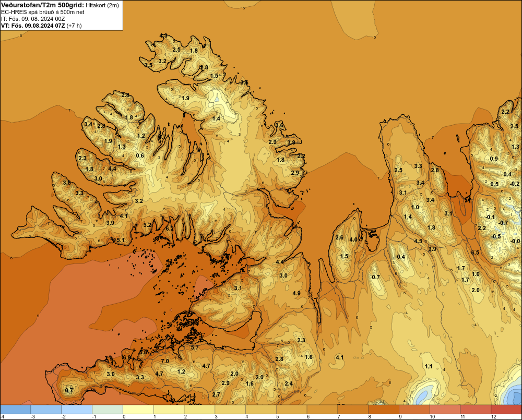Click the title 'Veðurstofan/T2m 500grid: Hitakort (2m)'
Screen dimensions: 522x420
pos(60,5)
